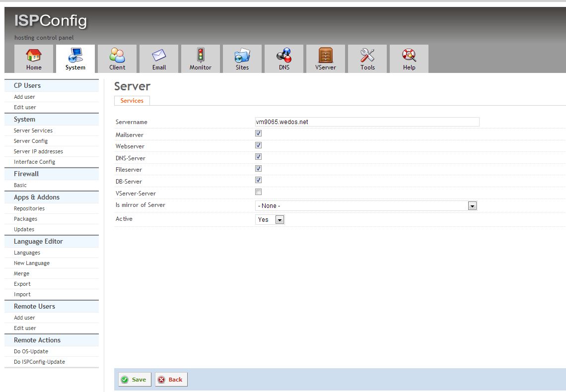566x392 pixels.
Task: Open the Active Yes dropdown
Action: (x=270, y=219)
